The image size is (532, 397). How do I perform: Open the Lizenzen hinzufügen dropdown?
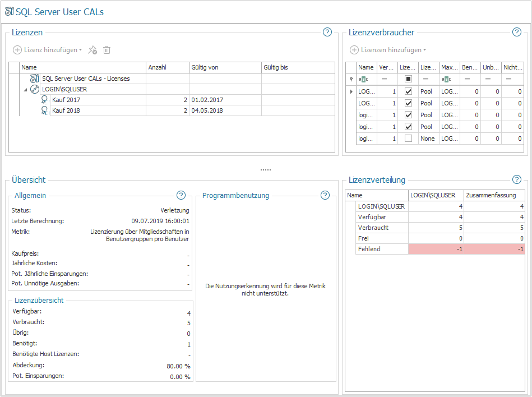388,50
